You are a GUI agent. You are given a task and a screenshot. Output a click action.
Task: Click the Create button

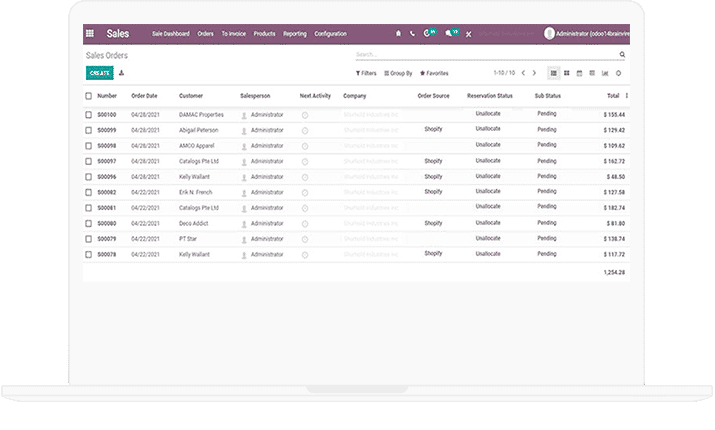pyautogui.click(x=99, y=73)
